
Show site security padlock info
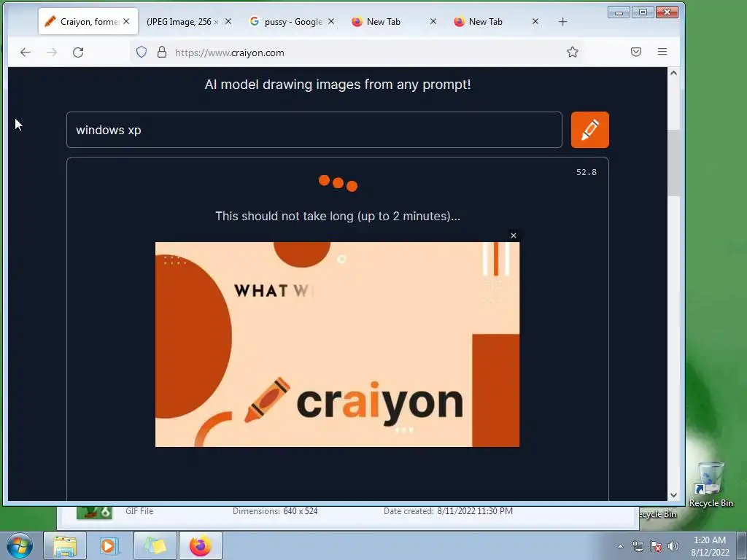pyautogui.click(x=162, y=52)
